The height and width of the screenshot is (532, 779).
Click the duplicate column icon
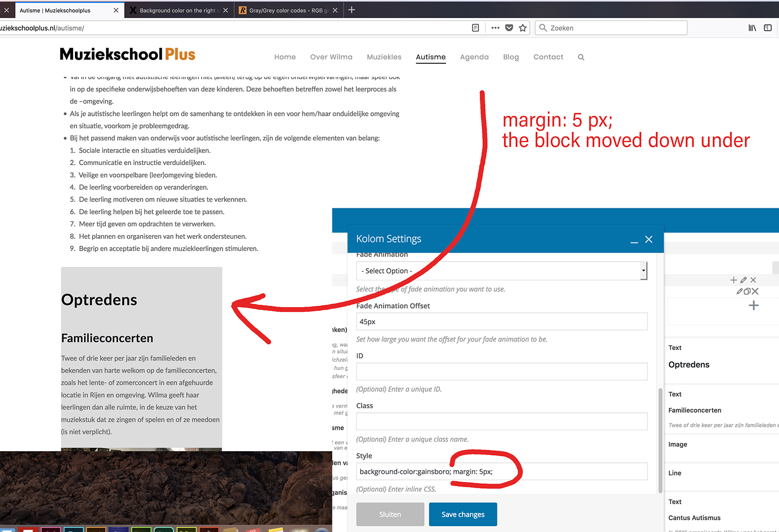tap(747, 292)
